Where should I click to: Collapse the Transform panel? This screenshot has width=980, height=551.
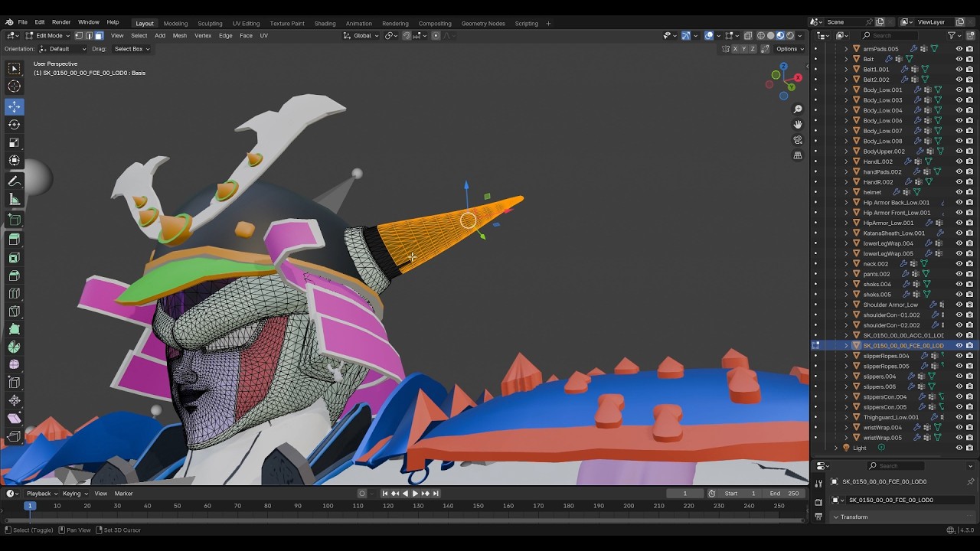coord(836,517)
